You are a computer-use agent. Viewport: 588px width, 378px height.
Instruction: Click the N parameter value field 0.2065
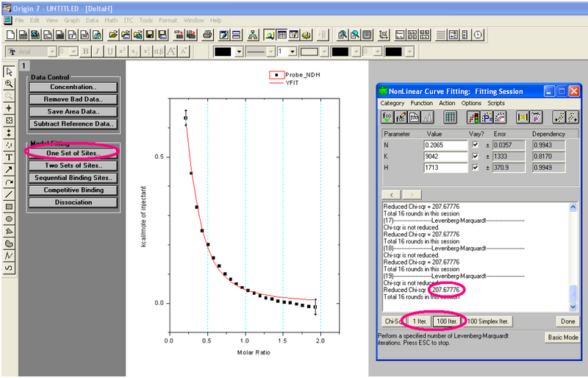coord(446,145)
